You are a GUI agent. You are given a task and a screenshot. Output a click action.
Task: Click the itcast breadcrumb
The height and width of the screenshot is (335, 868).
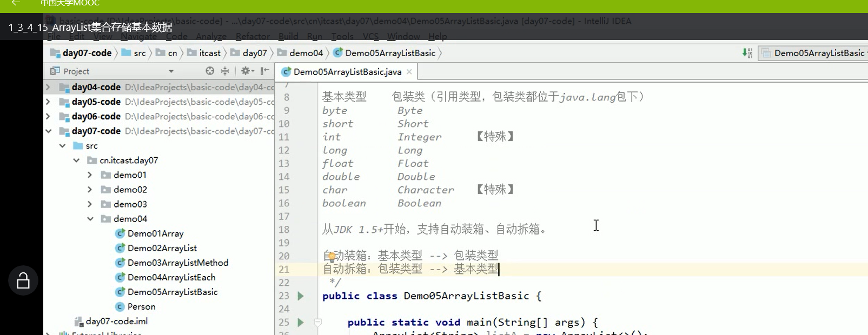pyautogui.click(x=204, y=53)
